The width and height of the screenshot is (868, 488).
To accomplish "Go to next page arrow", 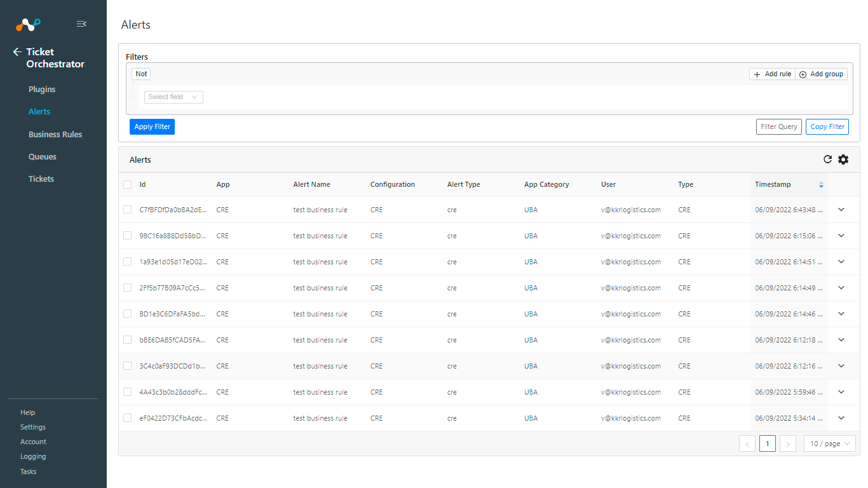I will (x=788, y=444).
